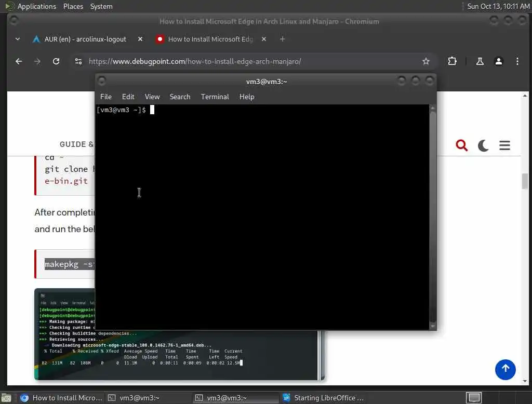
Task: Open the site information icon in address bar
Action: coord(78,61)
